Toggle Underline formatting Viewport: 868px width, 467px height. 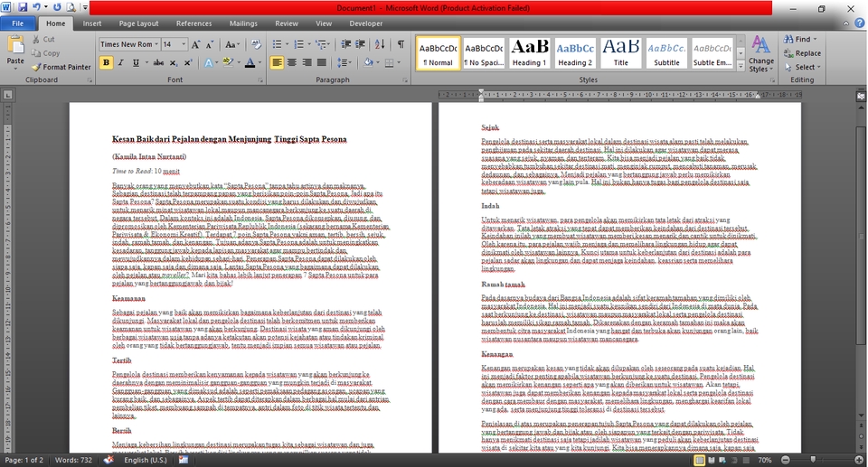[x=136, y=62]
